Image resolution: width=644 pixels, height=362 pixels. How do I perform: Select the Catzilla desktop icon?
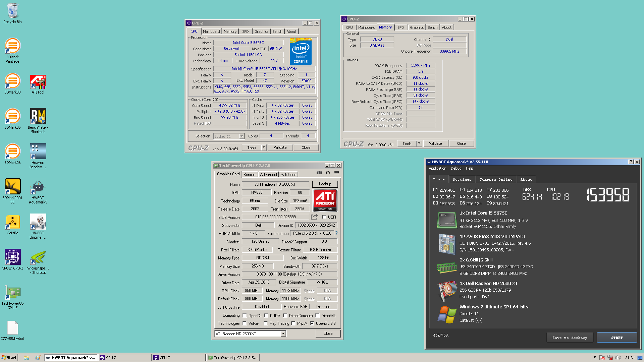tap(12, 225)
